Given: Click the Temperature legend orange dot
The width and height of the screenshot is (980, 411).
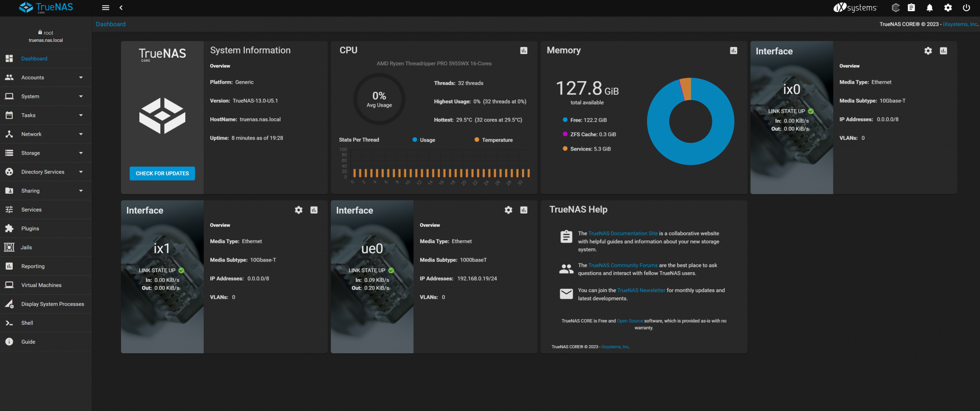Looking at the screenshot, I should tap(477, 140).
